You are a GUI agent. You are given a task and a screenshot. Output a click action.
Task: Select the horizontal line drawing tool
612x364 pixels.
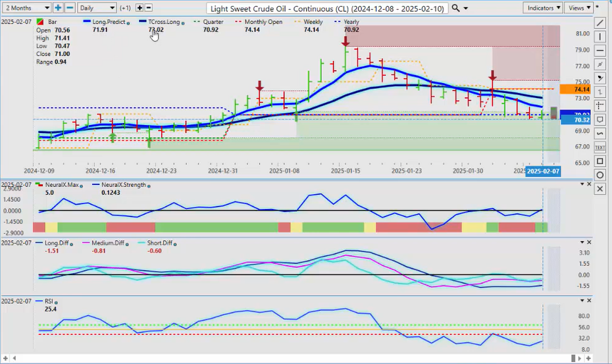600,51
